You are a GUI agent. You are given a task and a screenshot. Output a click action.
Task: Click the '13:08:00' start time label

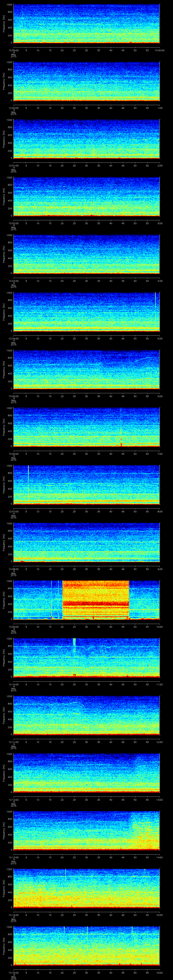point(14,569)
